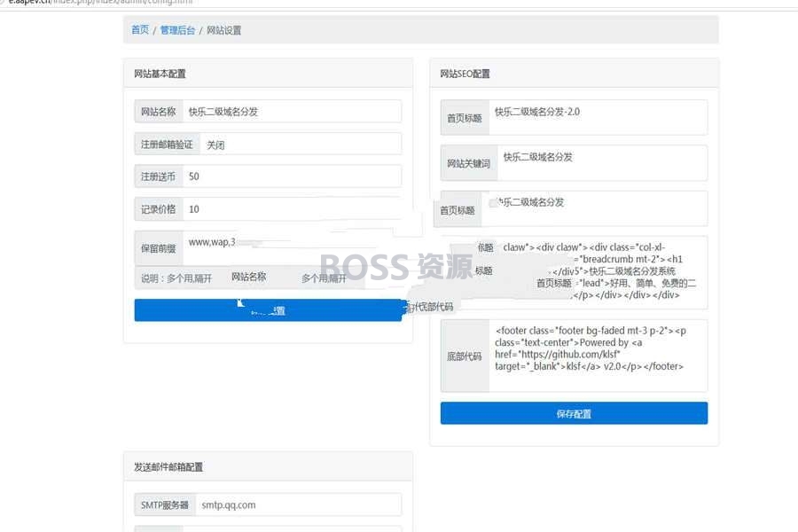Viewport: 798px width, 532px height.
Task: Edit the 网站关键词 textarea
Action: [x=602, y=163]
